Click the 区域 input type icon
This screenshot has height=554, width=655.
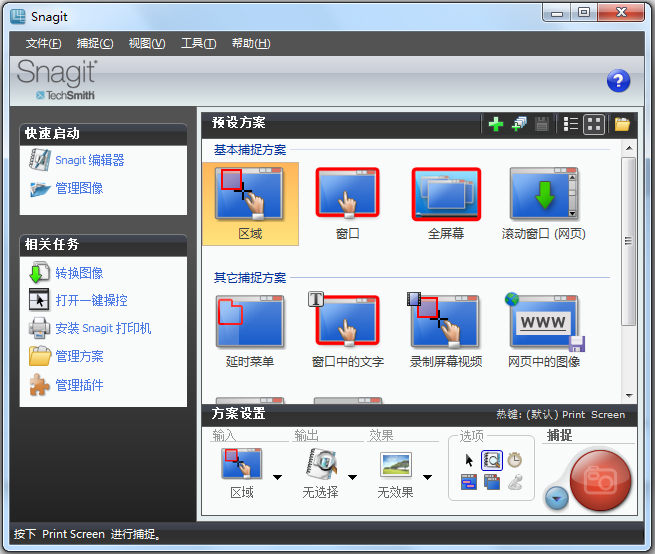point(241,463)
